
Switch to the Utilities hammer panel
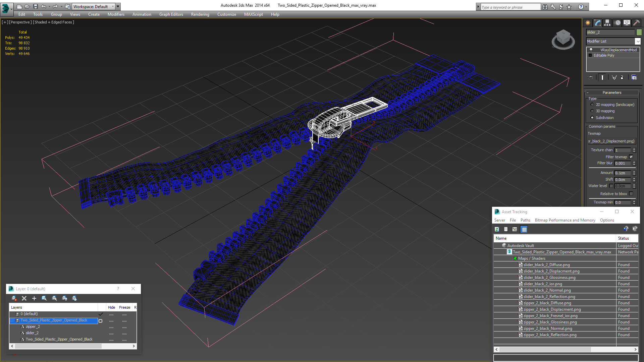[x=636, y=23]
